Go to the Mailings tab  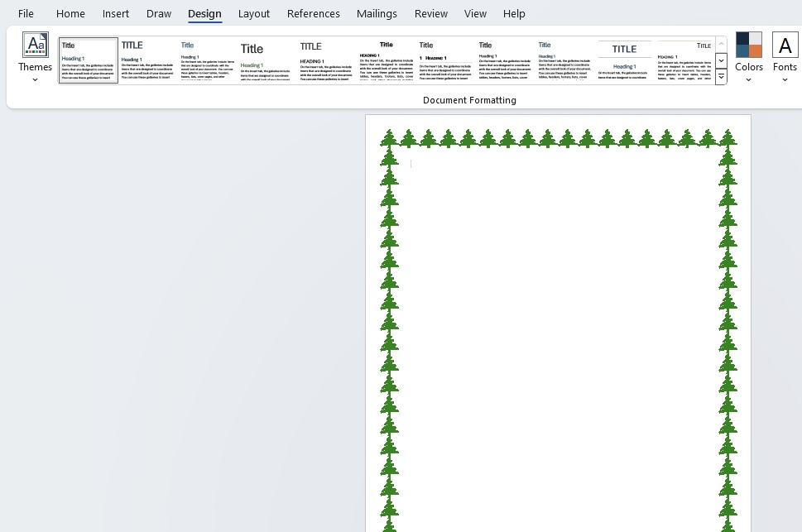[x=377, y=14]
